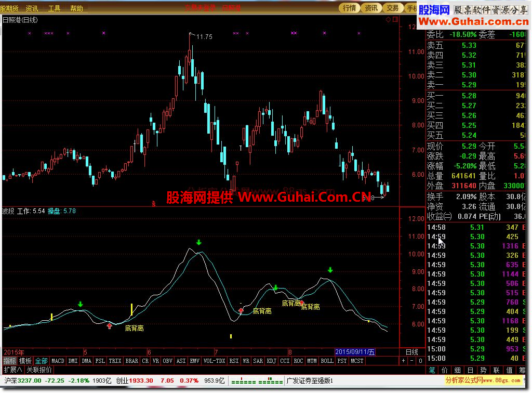Select the 细 tab in the quote panel

tap(458, 370)
